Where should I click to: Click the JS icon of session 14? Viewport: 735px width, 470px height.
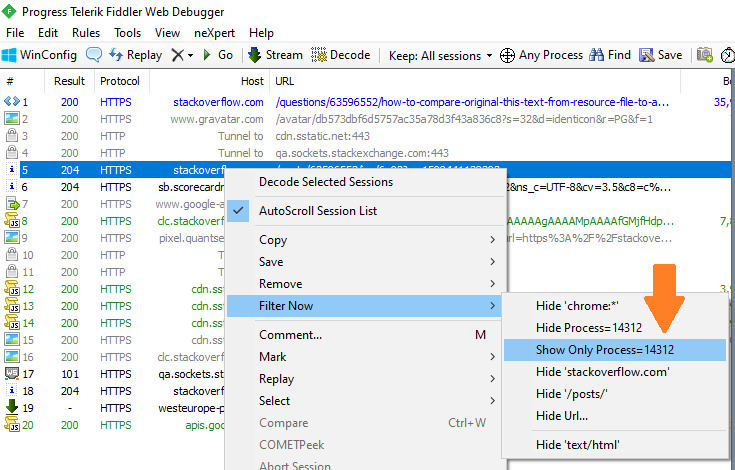tap(12, 323)
